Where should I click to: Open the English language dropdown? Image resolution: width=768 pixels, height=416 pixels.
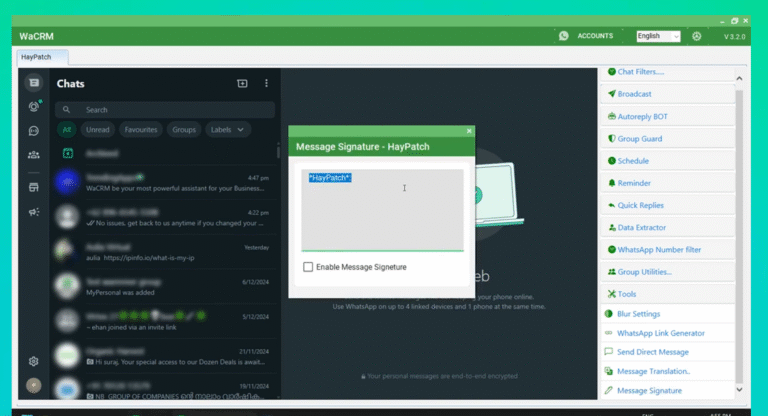point(658,36)
